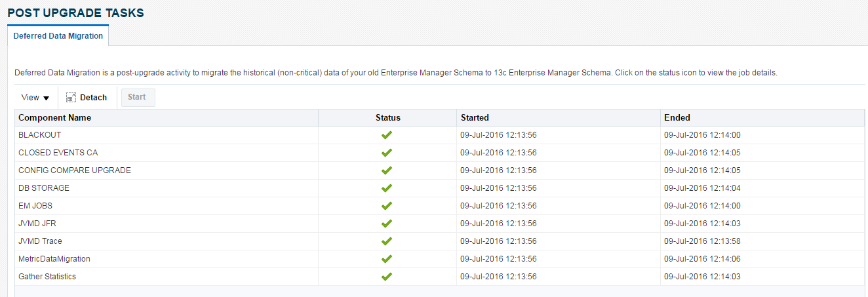
Task: Click the Ended column header
Action: pos(677,118)
